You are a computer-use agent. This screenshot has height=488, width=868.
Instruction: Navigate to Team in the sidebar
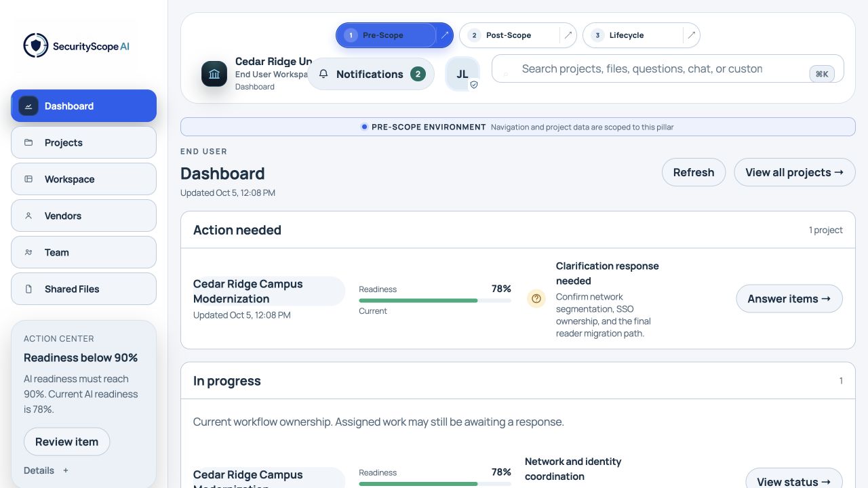pyautogui.click(x=83, y=252)
